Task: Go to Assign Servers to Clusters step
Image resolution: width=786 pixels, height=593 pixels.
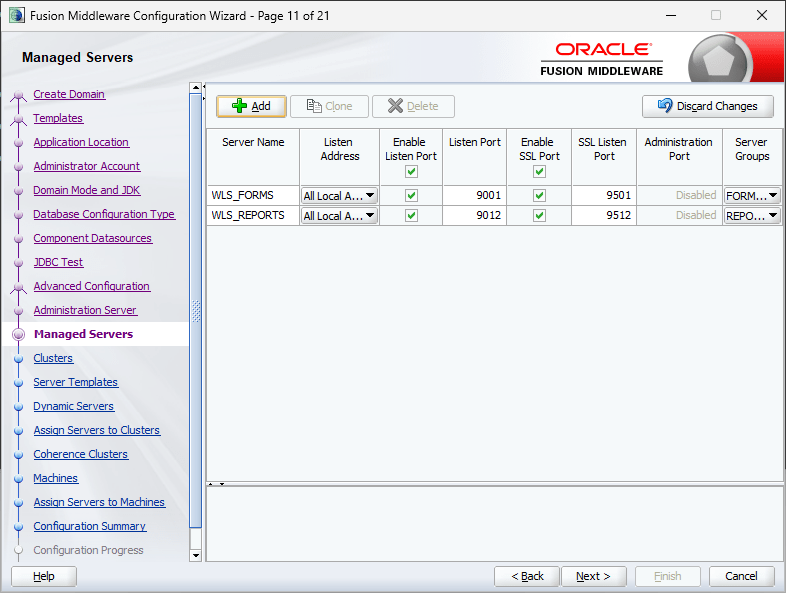Action: point(97,431)
